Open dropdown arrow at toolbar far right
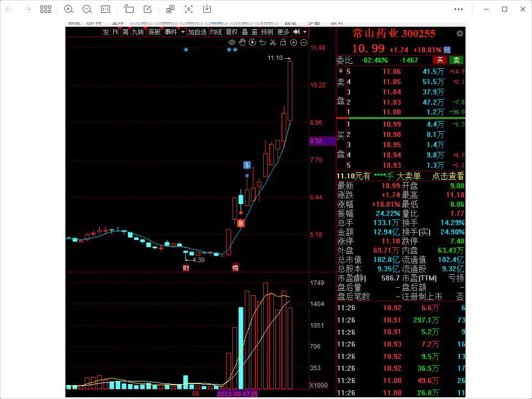 [x=305, y=32]
